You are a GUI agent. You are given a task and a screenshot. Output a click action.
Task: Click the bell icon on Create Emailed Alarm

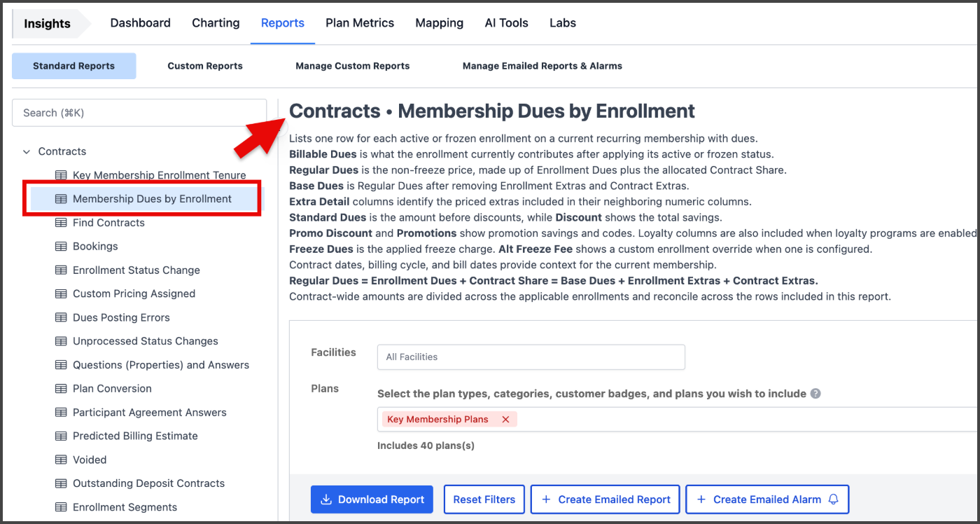(x=833, y=499)
